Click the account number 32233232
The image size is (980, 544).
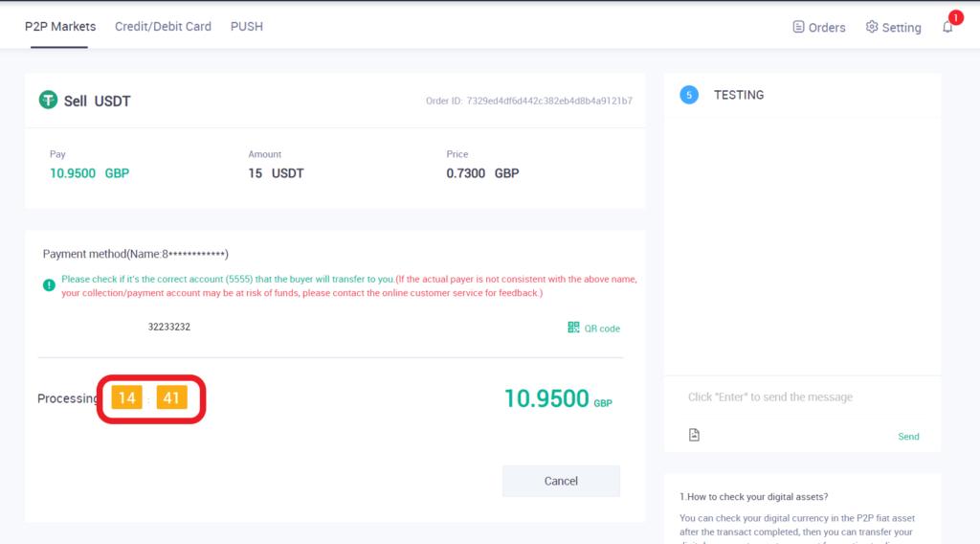[x=168, y=327]
